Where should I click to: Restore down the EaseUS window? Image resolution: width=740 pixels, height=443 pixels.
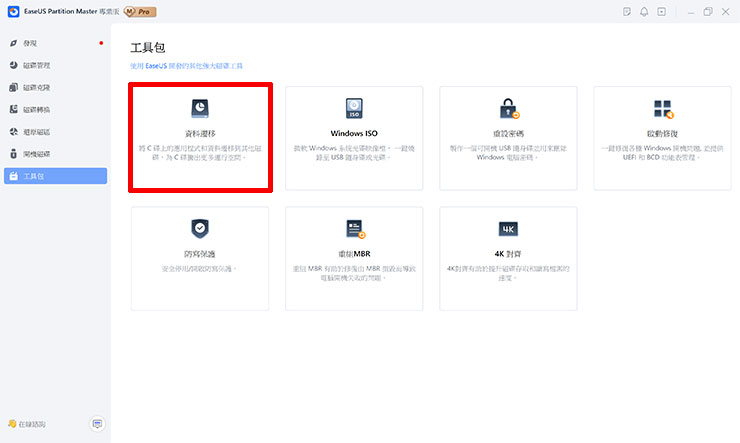click(708, 12)
